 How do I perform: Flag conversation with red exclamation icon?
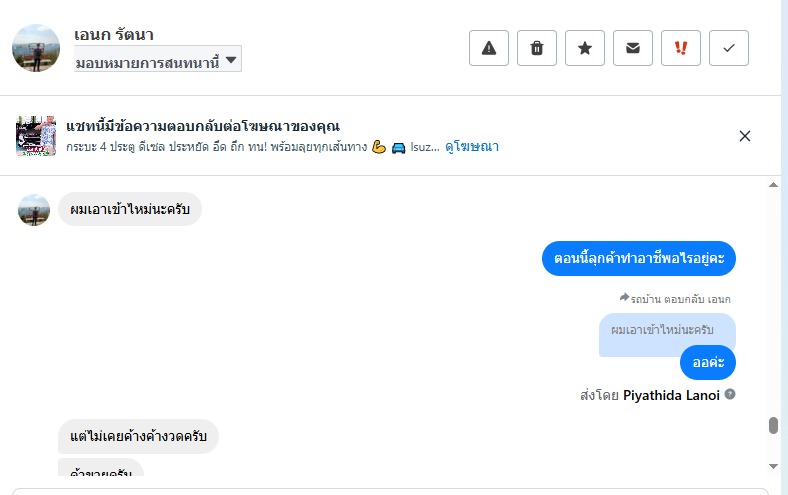pos(681,48)
